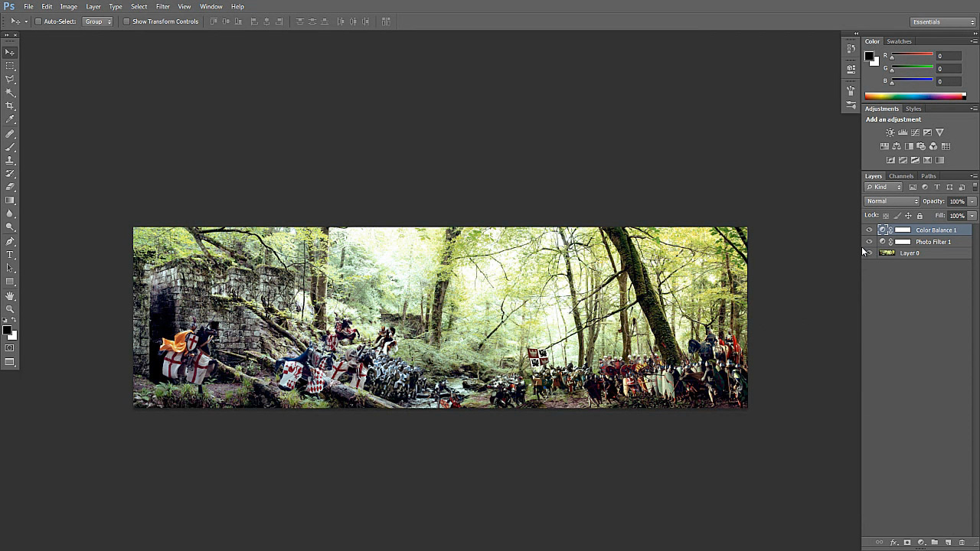The height and width of the screenshot is (551, 980).
Task: Create a new layer from Layers panel footer
Action: click(948, 543)
